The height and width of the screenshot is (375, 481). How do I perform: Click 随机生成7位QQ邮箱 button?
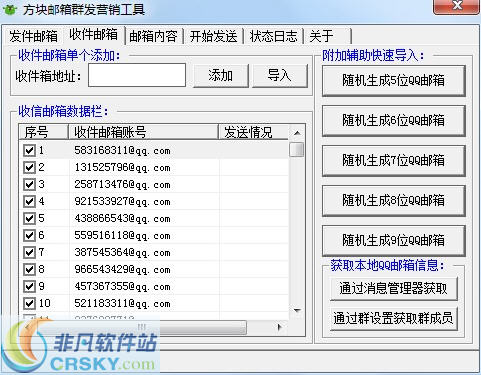(393, 161)
